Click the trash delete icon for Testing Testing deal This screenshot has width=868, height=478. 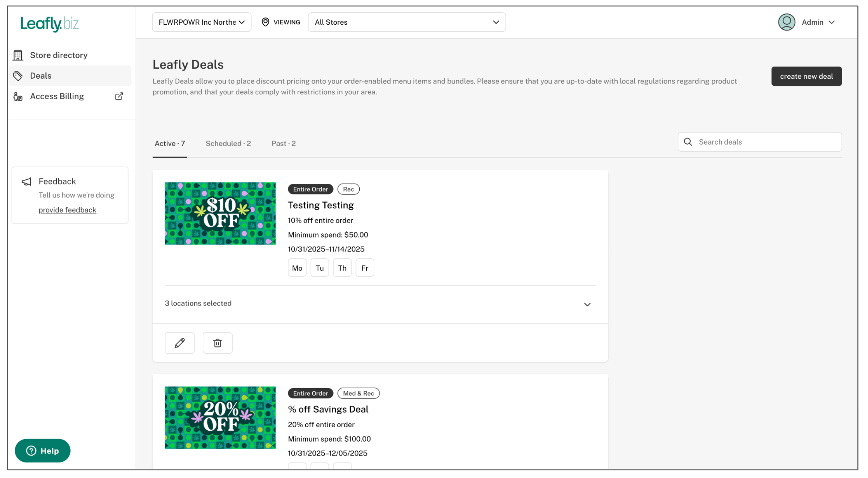tap(218, 343)
